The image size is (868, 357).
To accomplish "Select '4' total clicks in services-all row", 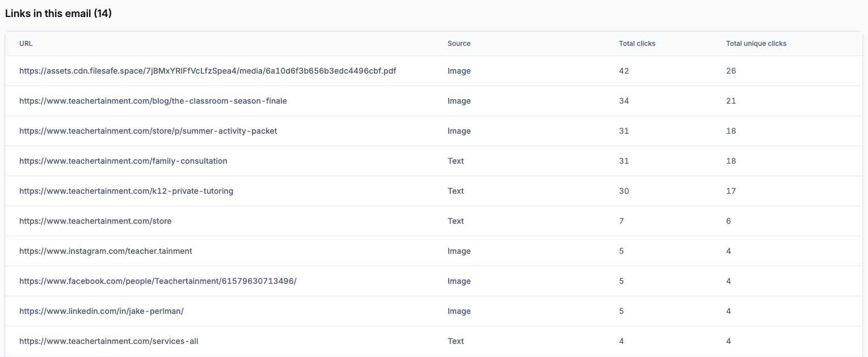I will coord(621,341).
